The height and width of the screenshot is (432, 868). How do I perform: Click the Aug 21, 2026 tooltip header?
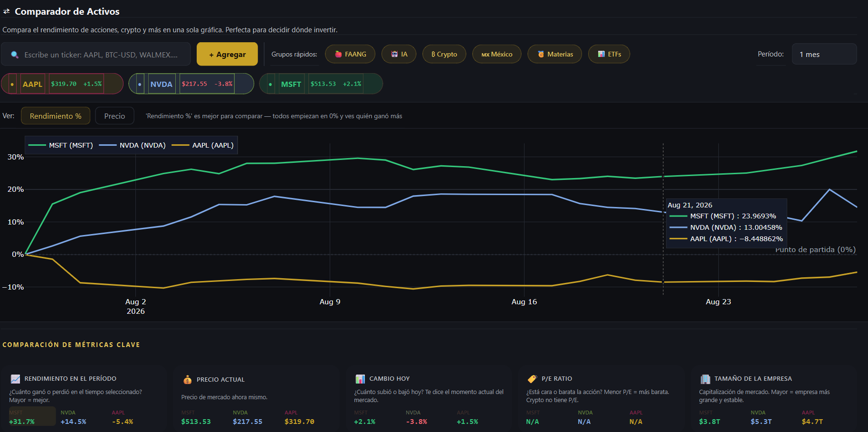[x=690, y=205]
